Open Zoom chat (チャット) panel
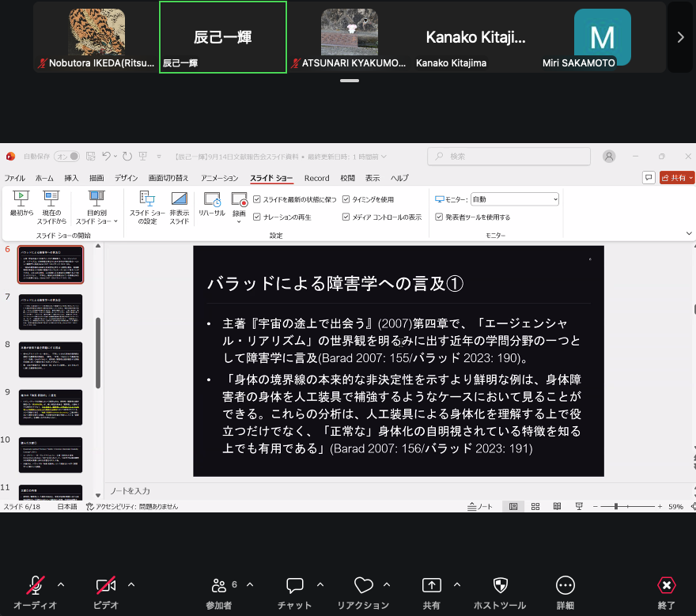The height and width of the screenshot is (616, 696). coord(294,593)
